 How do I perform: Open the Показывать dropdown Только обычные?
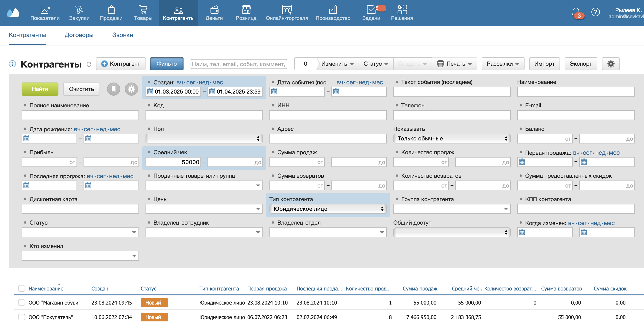point(452,138)
